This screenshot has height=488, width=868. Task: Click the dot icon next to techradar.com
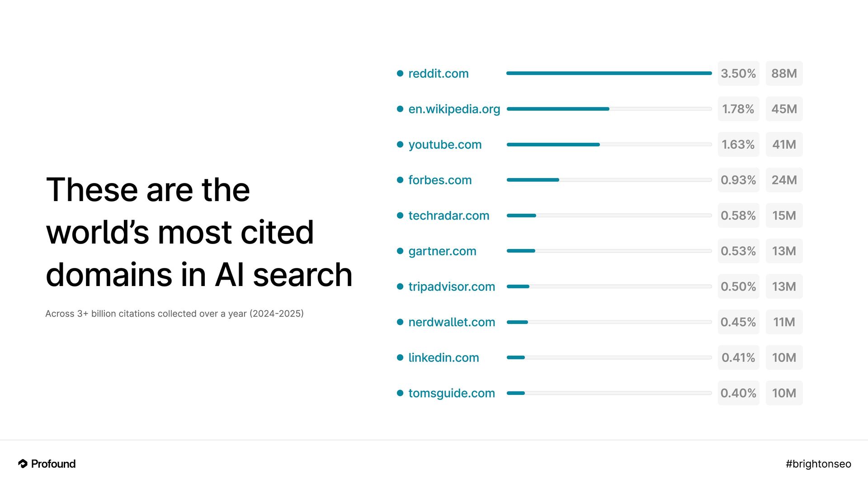[400, 216]
